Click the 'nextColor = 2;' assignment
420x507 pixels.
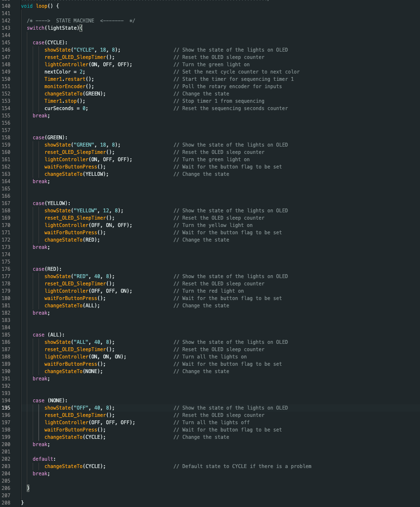(65, 72)
